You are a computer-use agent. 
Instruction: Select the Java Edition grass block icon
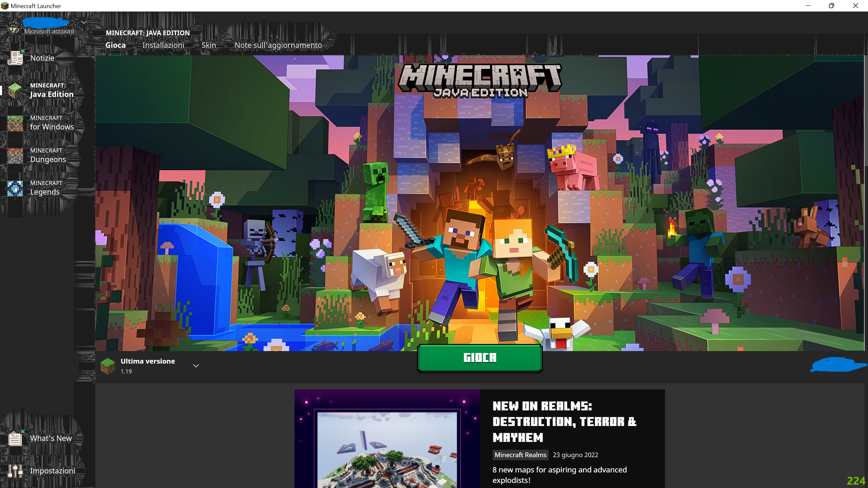point(15,90)
